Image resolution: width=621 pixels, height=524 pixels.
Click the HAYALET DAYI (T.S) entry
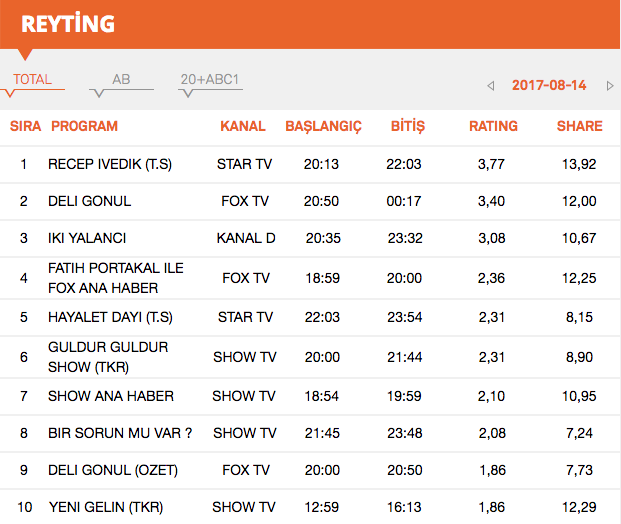point(110,317)
